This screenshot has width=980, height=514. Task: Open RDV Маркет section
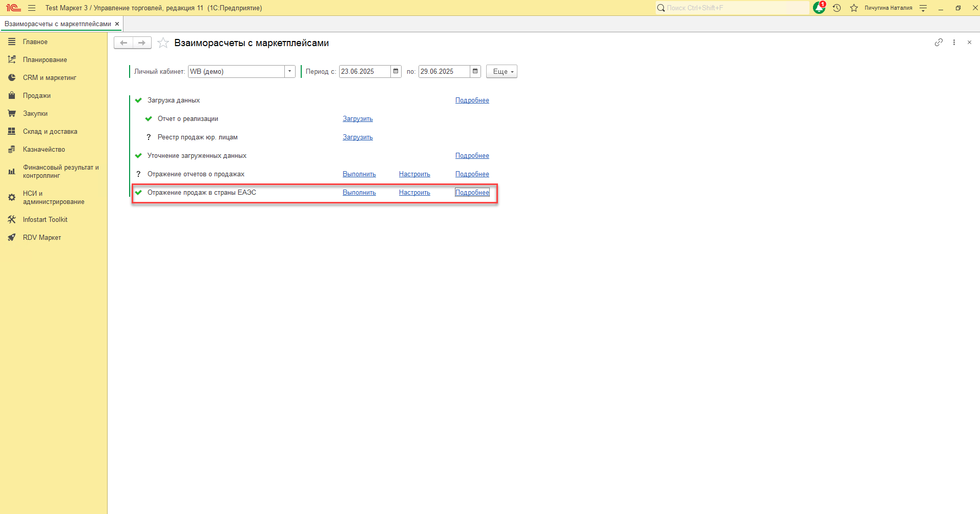point(54,238)
